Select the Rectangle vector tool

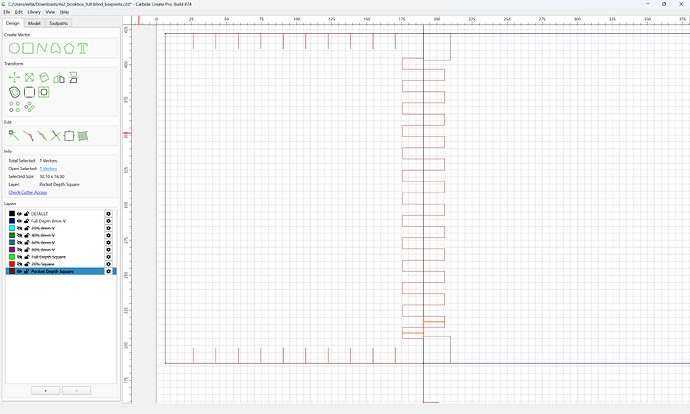coord(28,48)
